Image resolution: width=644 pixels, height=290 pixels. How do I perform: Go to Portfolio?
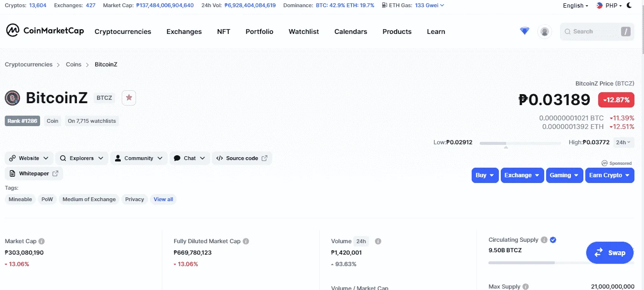coord(259,32)
